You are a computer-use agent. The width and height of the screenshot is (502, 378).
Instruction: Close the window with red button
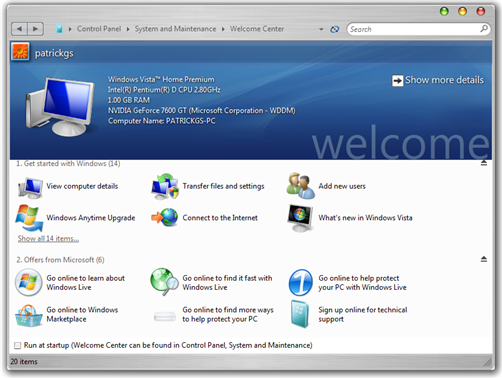[x=481, y=11]
